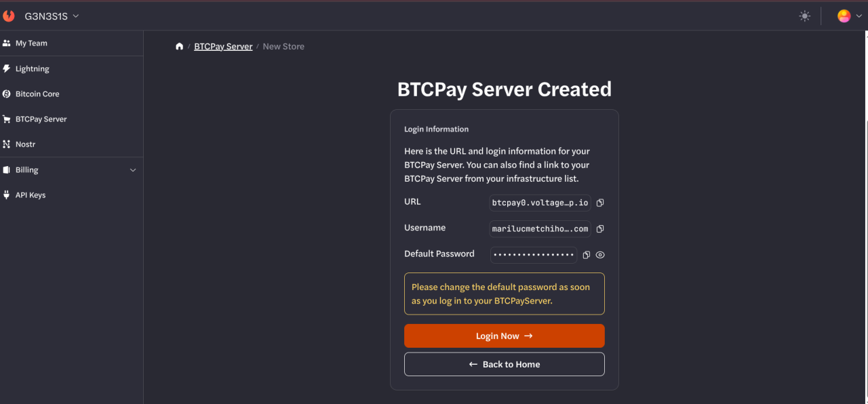Click the Back to Home button
Image resolution: width=868 pixels, height=404 pixels.
click(x=505, y=364)
